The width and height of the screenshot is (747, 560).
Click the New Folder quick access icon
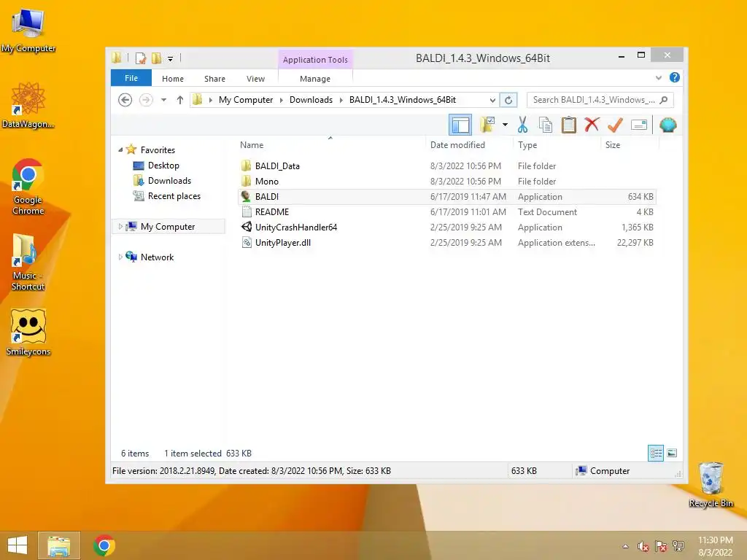tap(156, 58)
